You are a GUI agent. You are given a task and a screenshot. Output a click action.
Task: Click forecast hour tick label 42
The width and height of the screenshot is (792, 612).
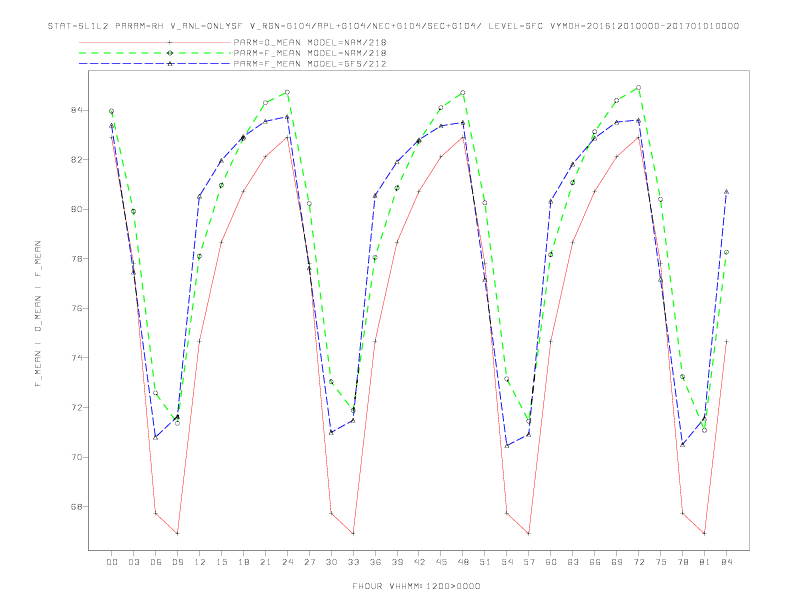tap(419, 562)
